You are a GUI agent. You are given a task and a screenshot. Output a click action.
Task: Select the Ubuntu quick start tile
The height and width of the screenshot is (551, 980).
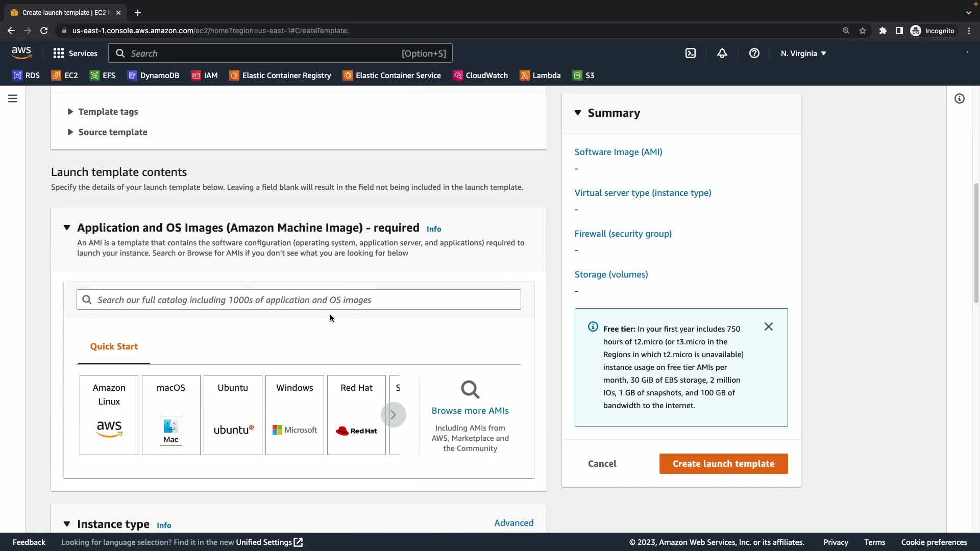click(233, 415)
